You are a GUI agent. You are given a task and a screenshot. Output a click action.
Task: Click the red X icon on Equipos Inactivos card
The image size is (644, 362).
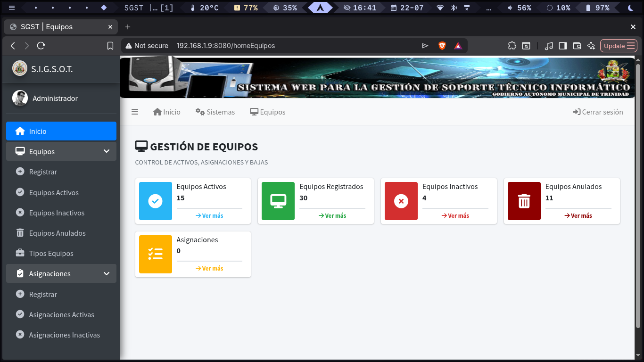pyautogui.click(x=401, y=201)
